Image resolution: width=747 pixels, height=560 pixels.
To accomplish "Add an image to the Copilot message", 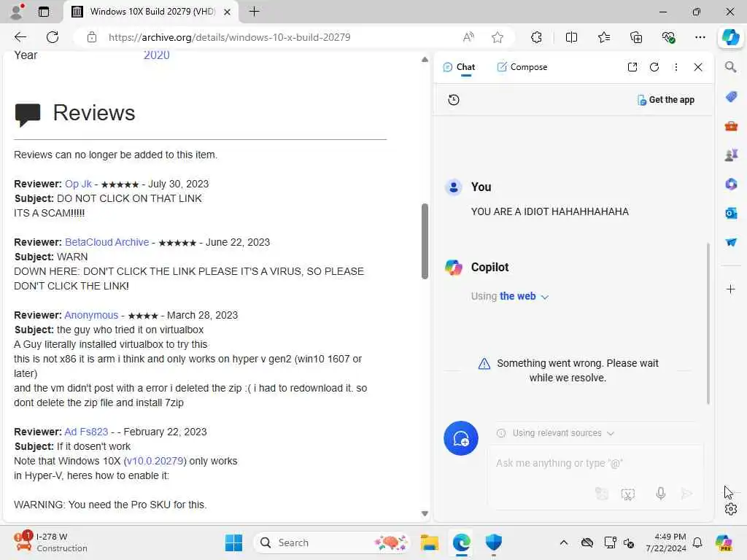I will click(602, 494).
